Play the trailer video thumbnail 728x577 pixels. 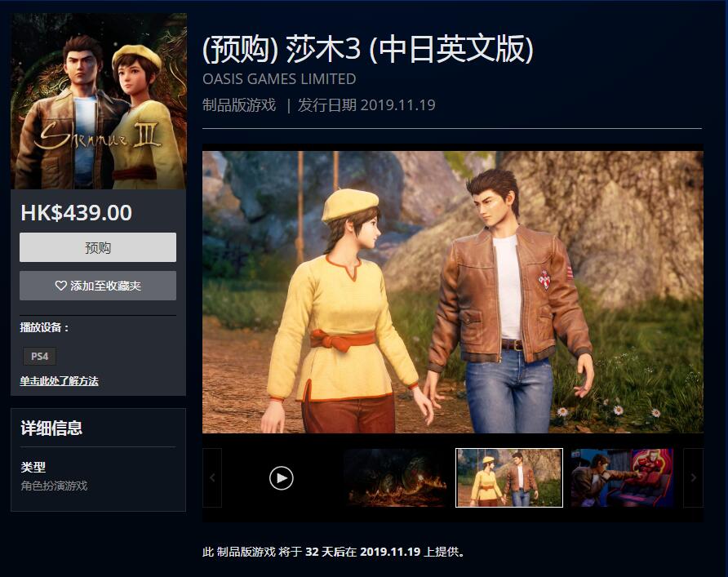tap(282, 477)
